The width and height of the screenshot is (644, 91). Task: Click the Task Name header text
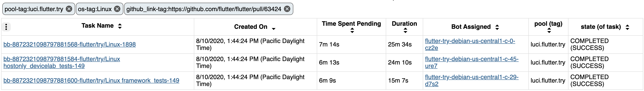pos(98,26)
